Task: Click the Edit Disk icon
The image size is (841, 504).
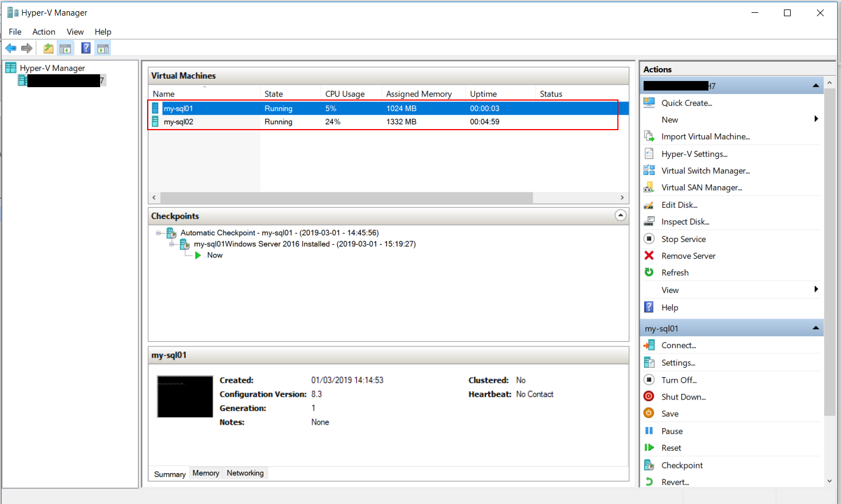Action: point(649,205)
